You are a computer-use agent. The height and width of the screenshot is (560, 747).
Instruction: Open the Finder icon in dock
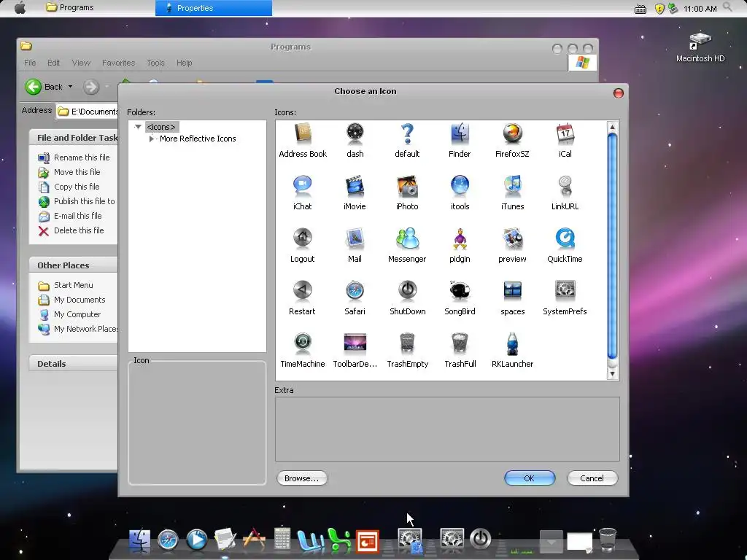pyautogui.click(x=139, y=540)
